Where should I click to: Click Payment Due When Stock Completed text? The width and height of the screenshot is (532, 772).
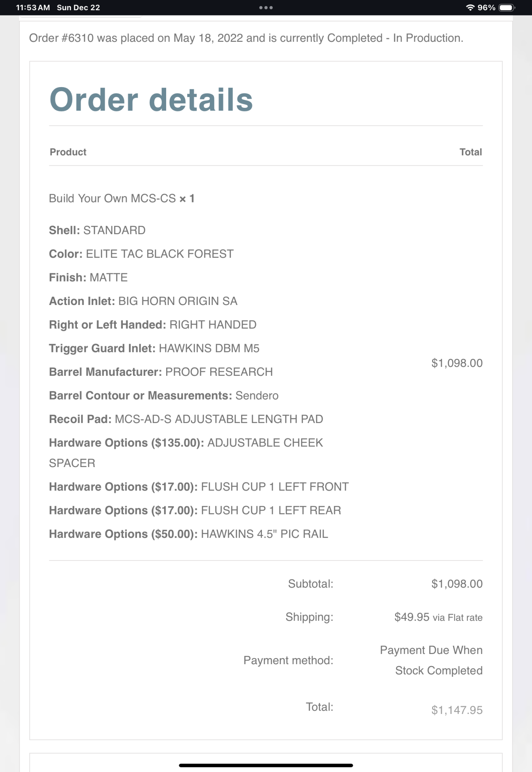coord(431,660)
